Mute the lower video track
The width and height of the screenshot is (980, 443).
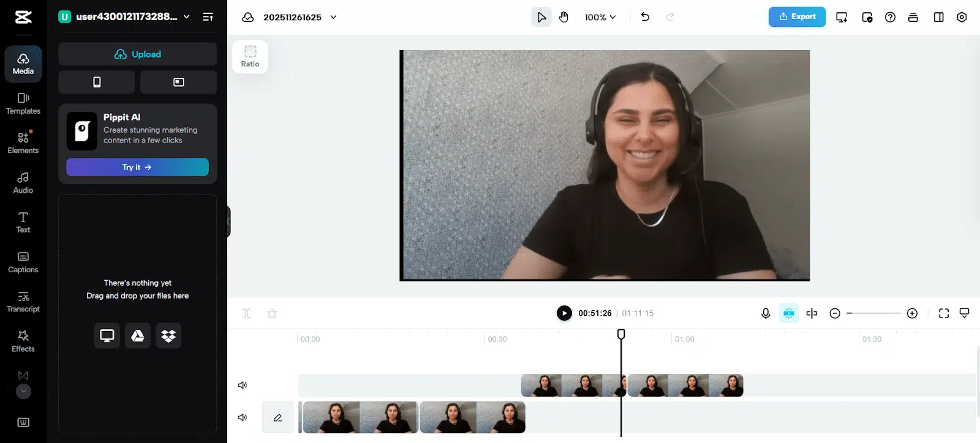coord(243,417)
